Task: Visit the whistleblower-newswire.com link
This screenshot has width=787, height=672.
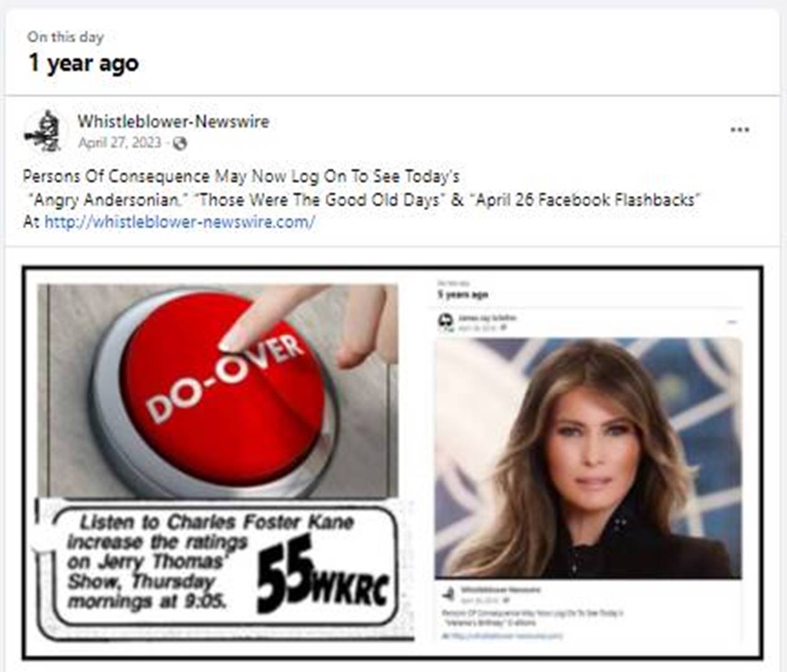Action: pyautogui.click(x=180, y=222)
